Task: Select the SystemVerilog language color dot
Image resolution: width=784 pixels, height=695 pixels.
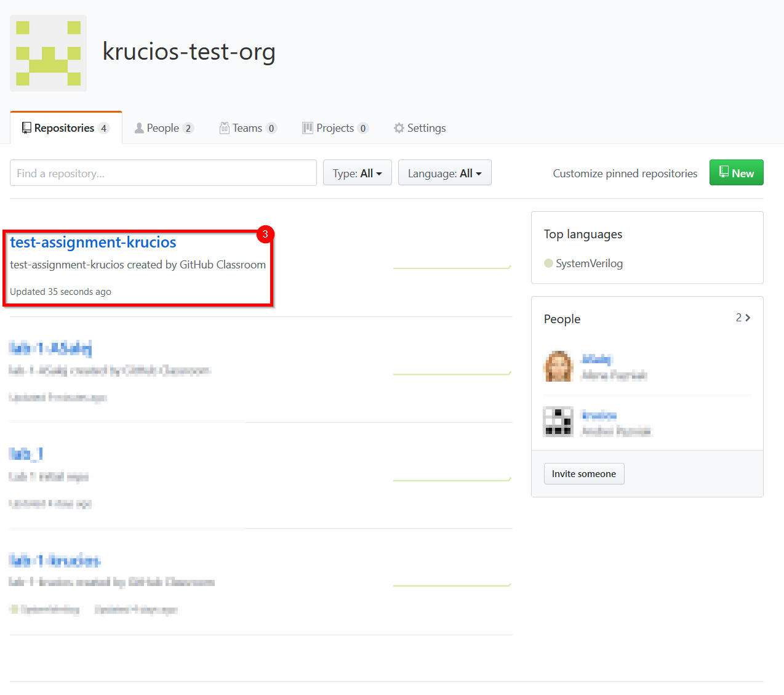Action: point(548,263)
